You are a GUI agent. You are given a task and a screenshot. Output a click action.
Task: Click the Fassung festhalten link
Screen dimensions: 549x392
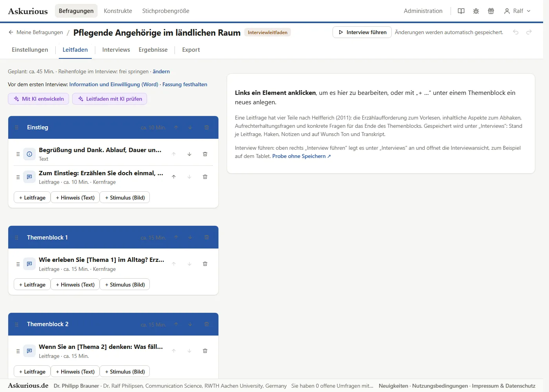pos(185,84)
